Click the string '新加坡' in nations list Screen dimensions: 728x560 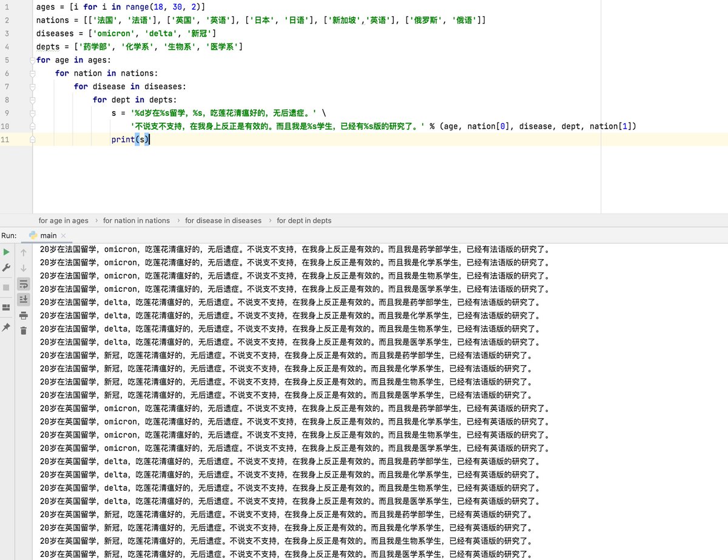pyautogui.click(x=346, y=20)
